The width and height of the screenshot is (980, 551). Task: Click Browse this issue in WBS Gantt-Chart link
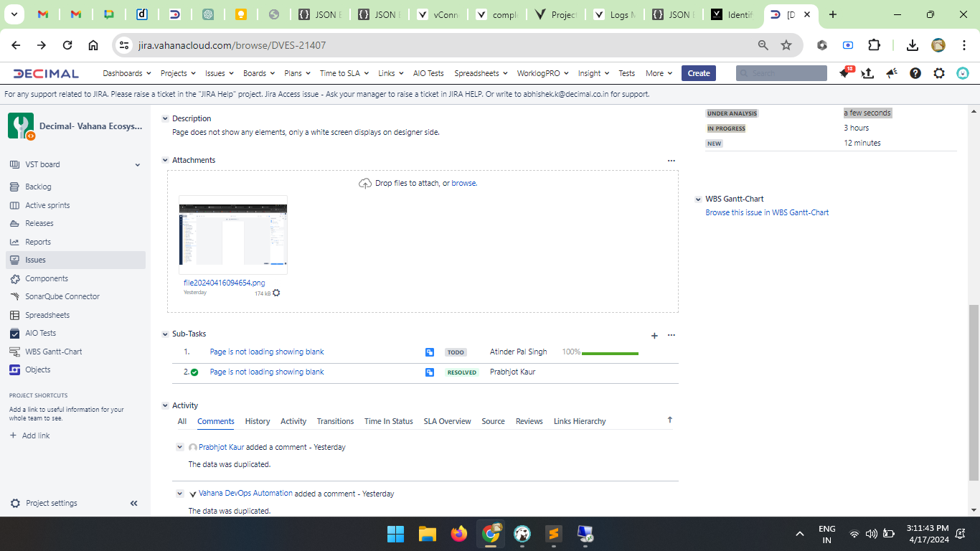(x=767, y=213)
